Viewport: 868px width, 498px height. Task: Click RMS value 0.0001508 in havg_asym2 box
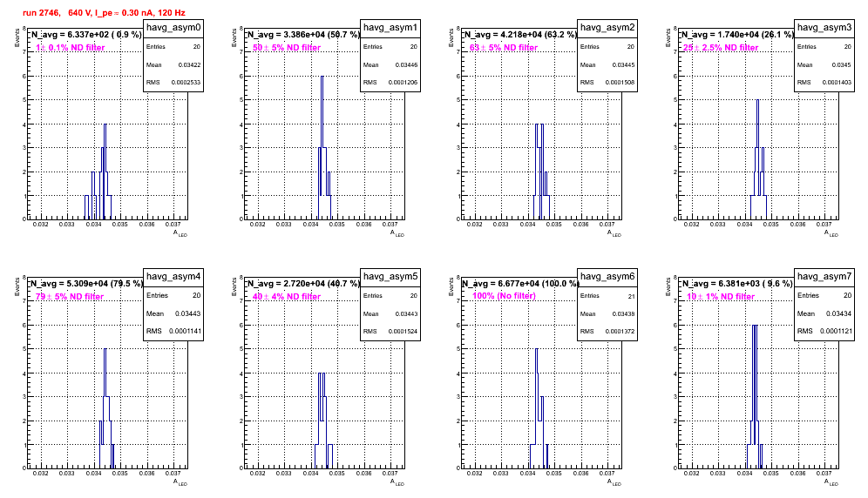(620, 83)
